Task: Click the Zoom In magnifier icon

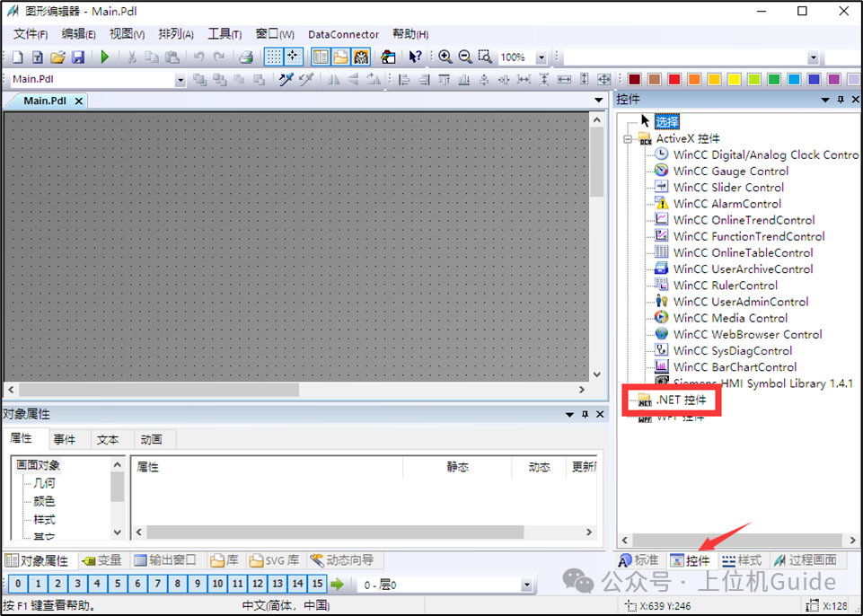Action: click(x=445, y=57)
